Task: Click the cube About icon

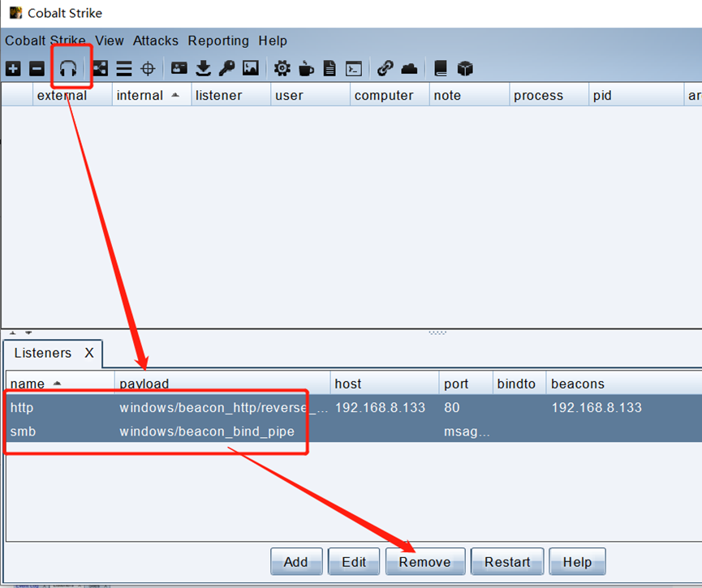Action: coord(465,68)
